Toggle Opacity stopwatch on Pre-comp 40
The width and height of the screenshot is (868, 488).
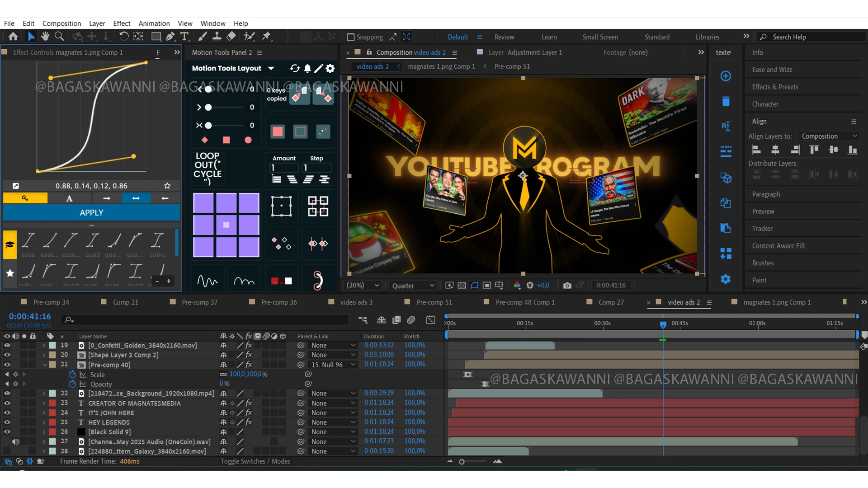tap(72, 384)
